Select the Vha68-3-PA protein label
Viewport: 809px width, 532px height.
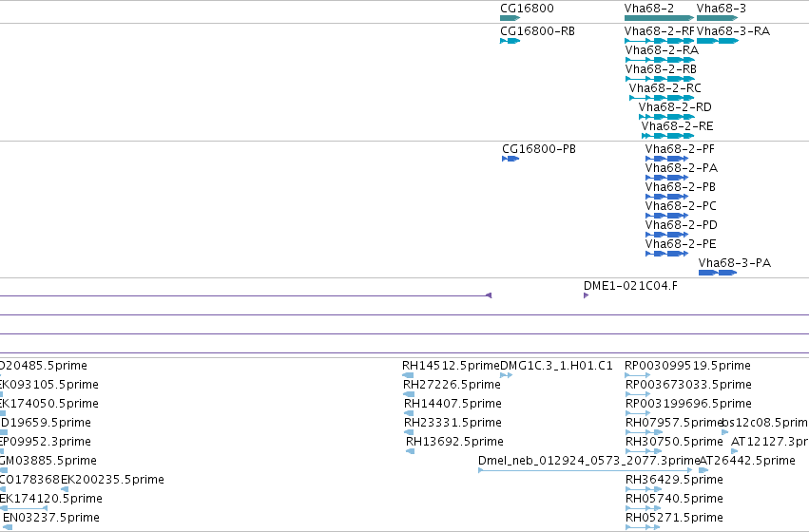click(735, 263)
